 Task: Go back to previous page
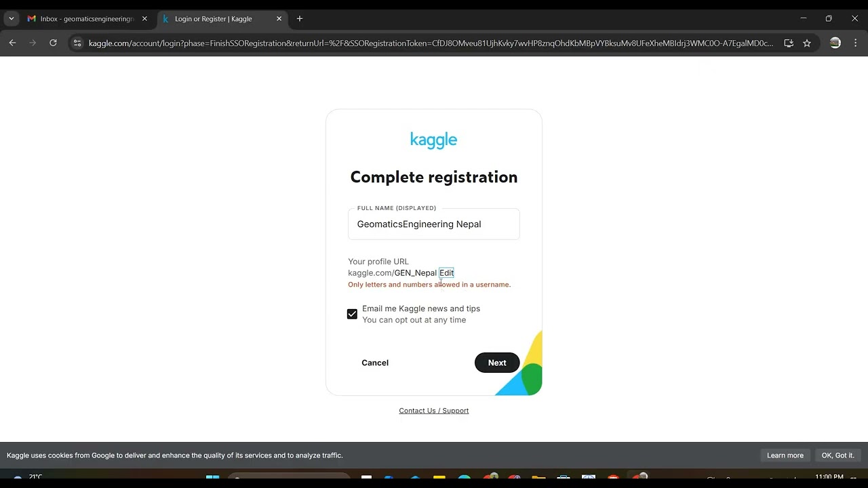[13, 43]
